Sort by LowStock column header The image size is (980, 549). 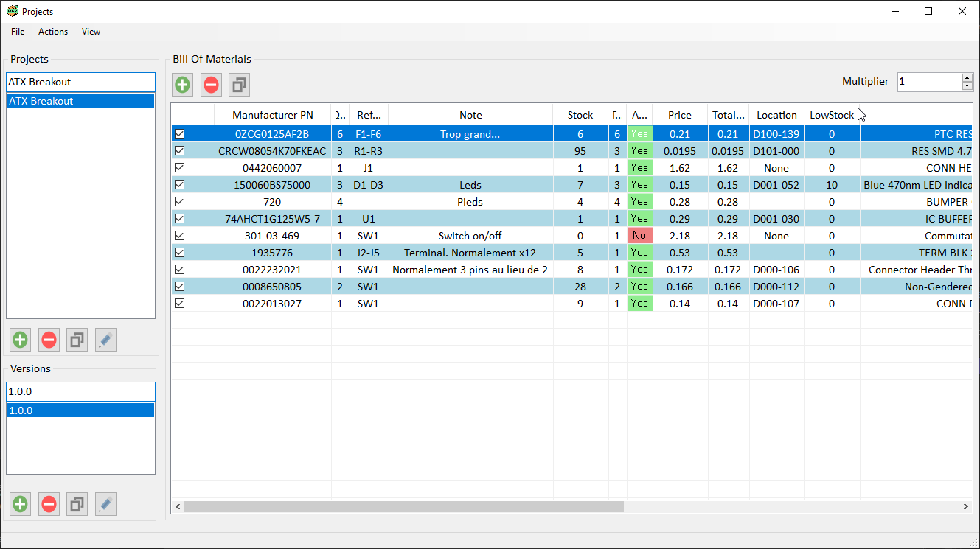click(x=832, y=115)
